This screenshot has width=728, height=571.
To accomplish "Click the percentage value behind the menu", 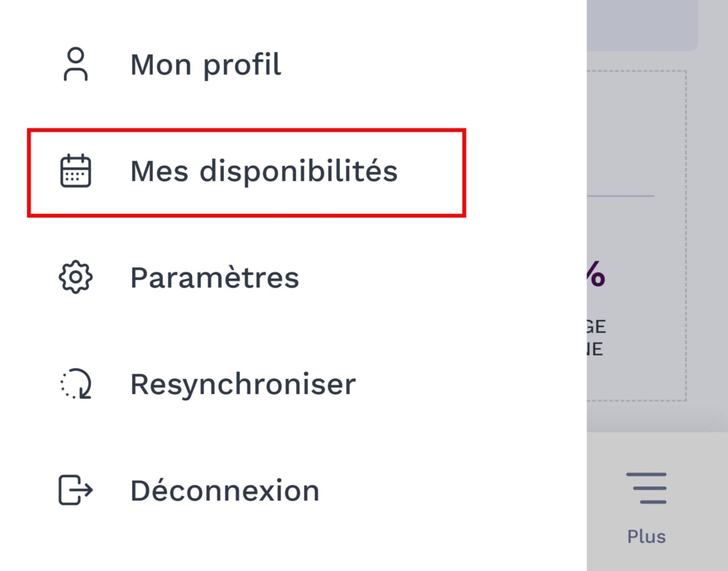I will (x=594, y=273).
